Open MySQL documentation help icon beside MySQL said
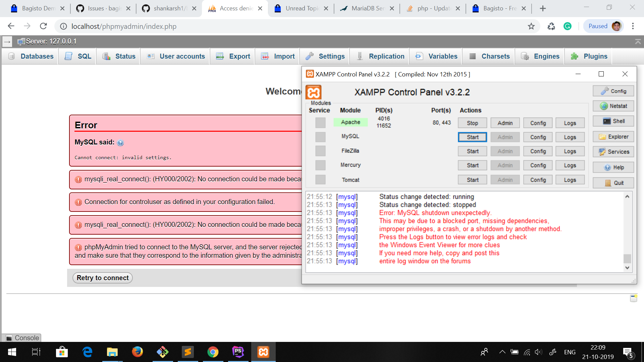 [x=120, y=143]
